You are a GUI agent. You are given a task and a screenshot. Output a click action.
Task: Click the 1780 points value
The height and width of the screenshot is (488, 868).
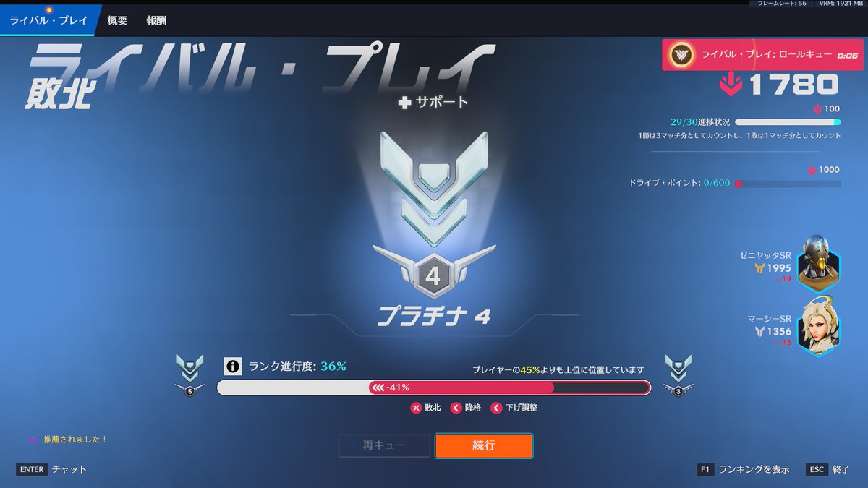tap(793, 85)
